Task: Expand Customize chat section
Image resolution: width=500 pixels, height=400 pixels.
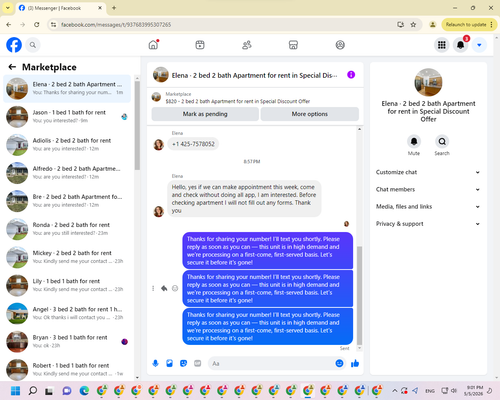Action: pos(428,172)
